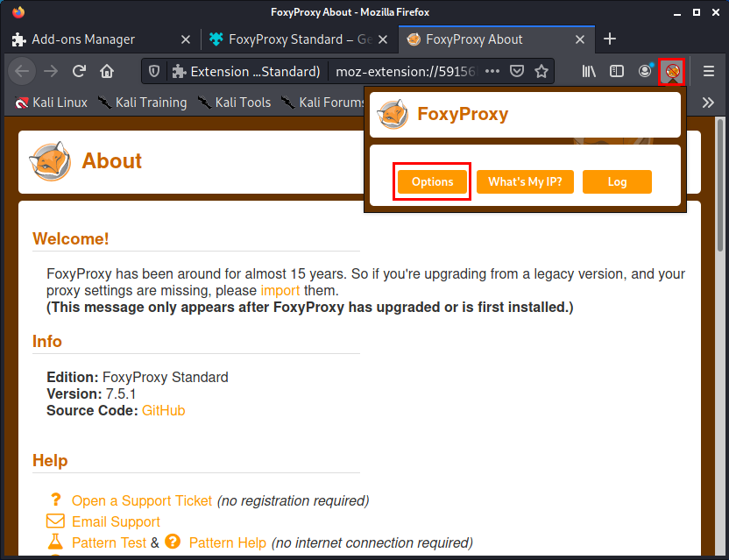Open the Pattern Help link
The image size is (729, 560).
tap(227, 542)
